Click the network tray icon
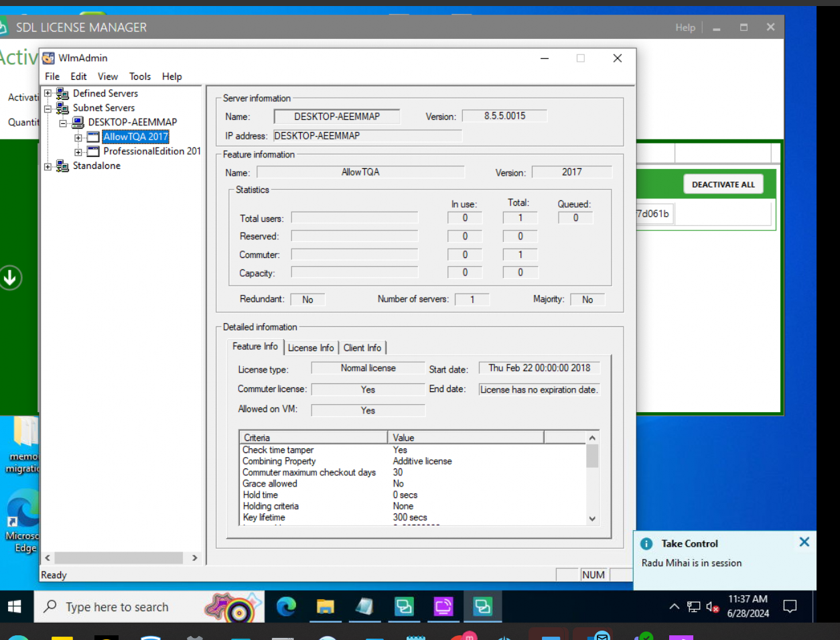The image size is (840, 640). (693, 607)
